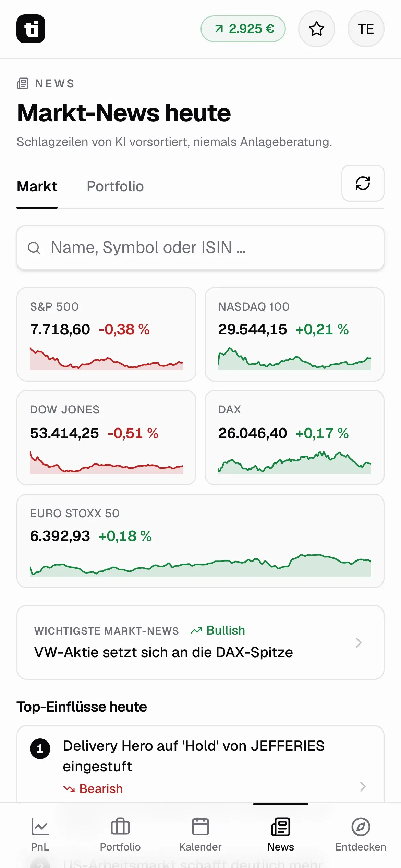This screenshot has height=868, width=401.
Task: Click the -0,38 % S&P 500 change
Action: (124, 329)
